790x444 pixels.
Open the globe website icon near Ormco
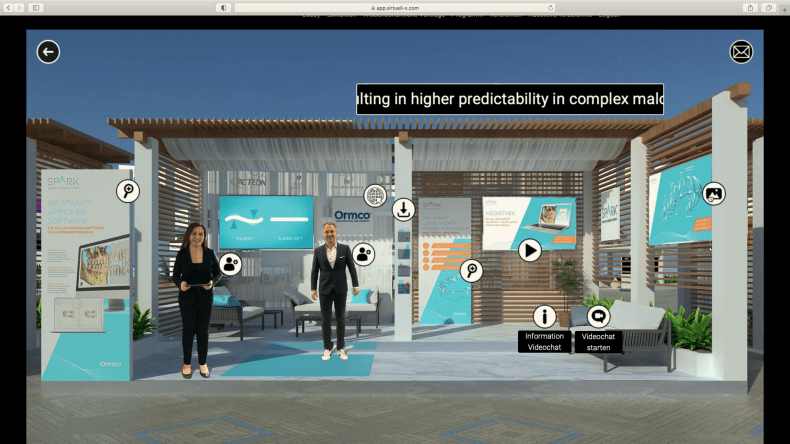click(x=375, y=196)
